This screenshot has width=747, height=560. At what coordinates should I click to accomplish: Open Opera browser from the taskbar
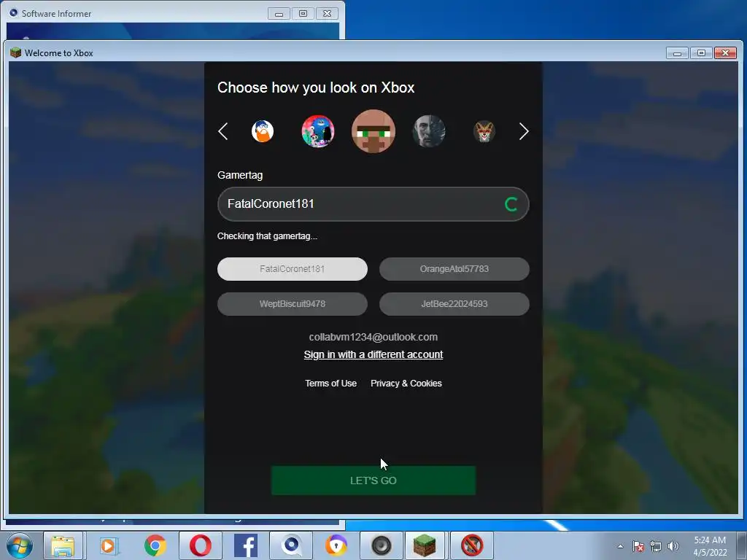tap(201, 545)
